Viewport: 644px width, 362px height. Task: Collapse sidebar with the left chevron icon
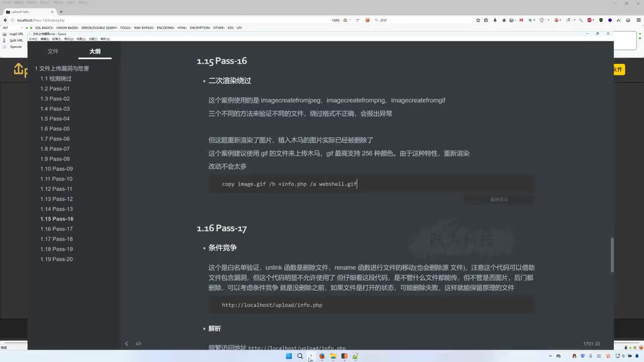(x=126, y=344)
